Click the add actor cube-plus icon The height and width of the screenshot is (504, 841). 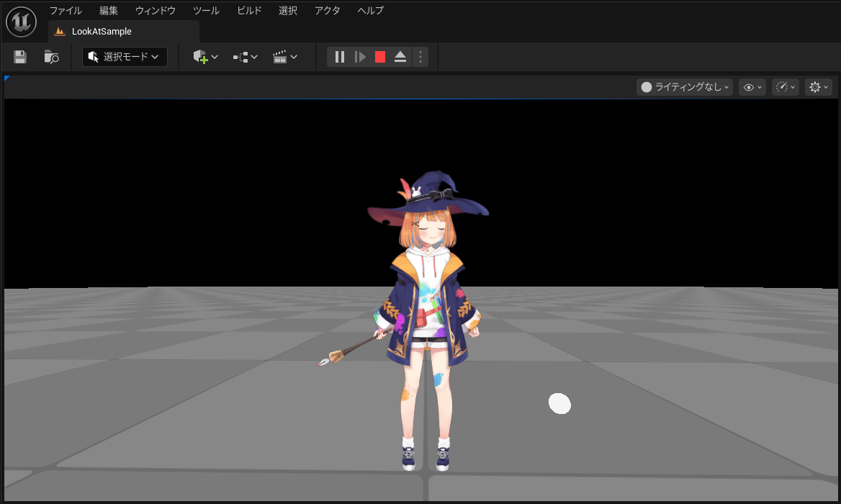click(205, 57)
